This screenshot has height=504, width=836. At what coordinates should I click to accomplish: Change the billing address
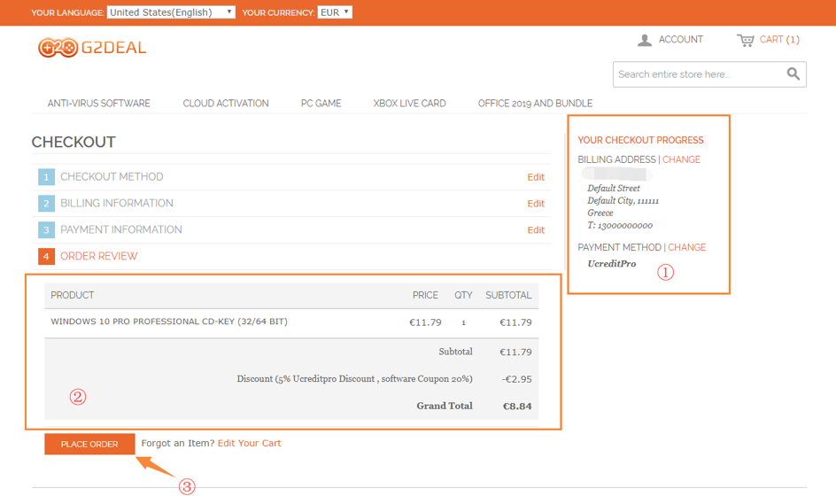pos(681,159)
